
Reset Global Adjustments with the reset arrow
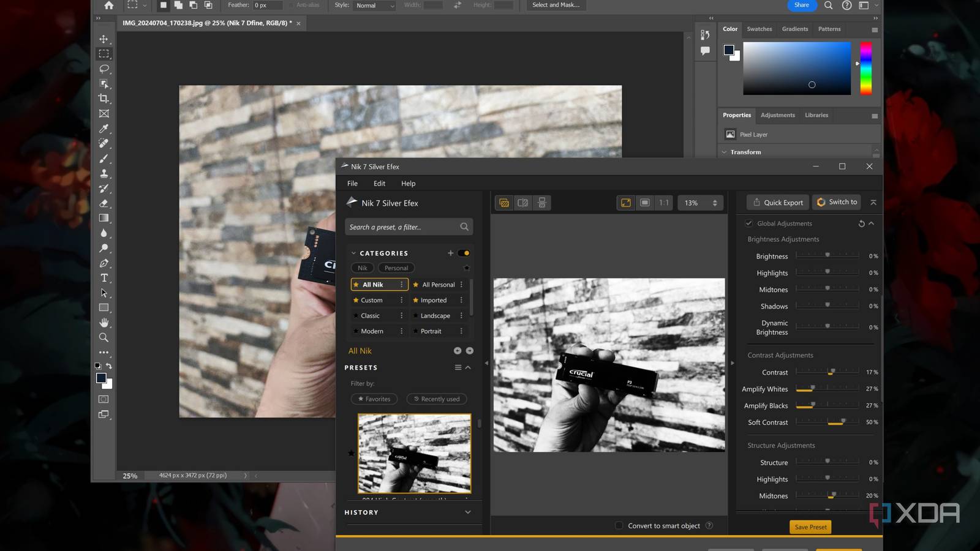[x=861, y=223]
